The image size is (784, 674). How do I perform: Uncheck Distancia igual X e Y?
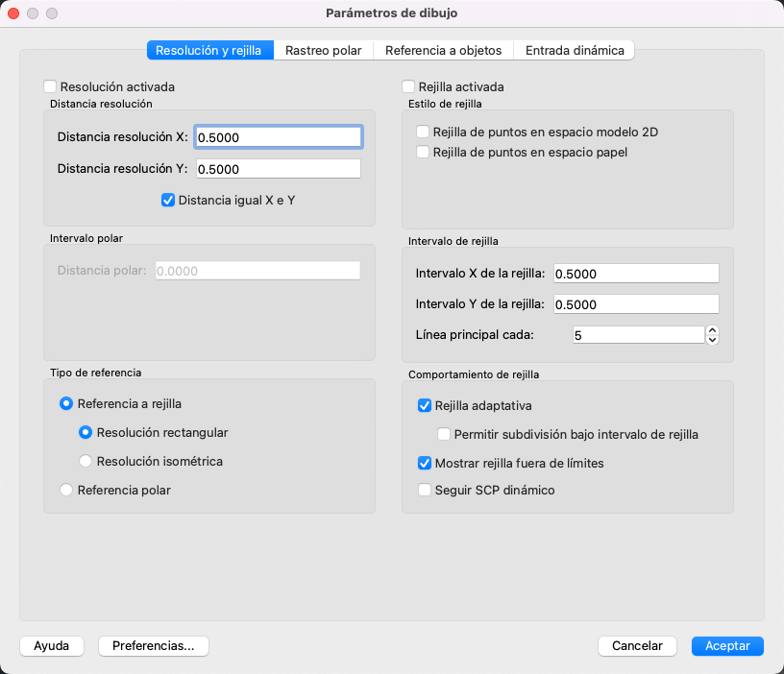[168, 201]
